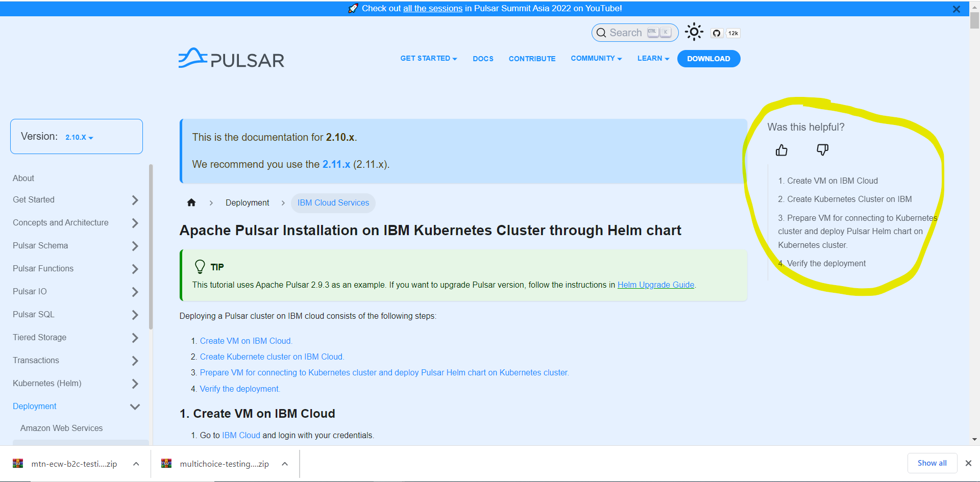Expand the Pulsar IO section

point(135,292)
